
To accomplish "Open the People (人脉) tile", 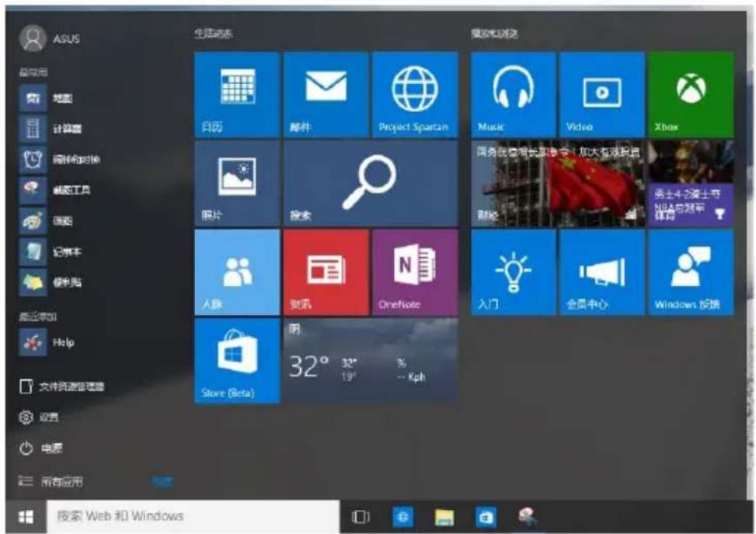I will pyautogui.click(x=237, y=272).
